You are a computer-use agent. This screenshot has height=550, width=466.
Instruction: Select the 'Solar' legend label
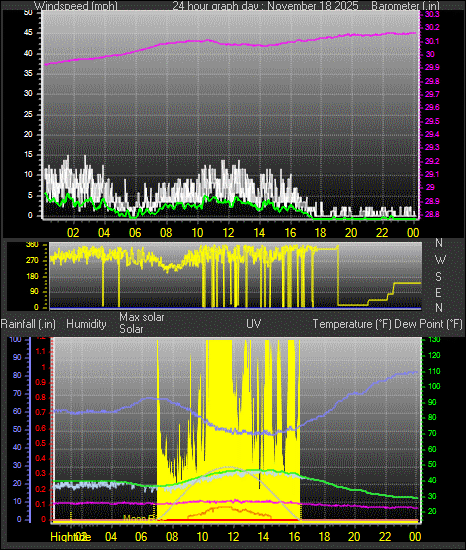(131, 329)
